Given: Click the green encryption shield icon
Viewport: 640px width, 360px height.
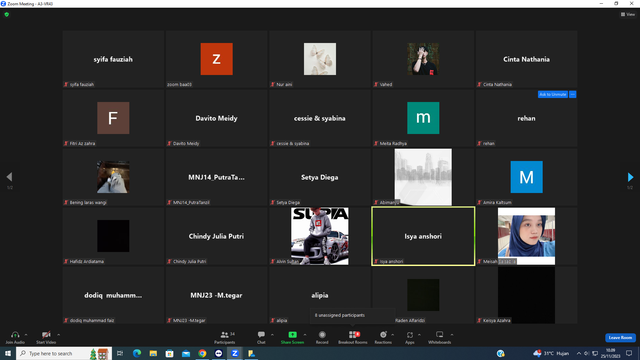Looking at the screenshot, I should (7, 14).
